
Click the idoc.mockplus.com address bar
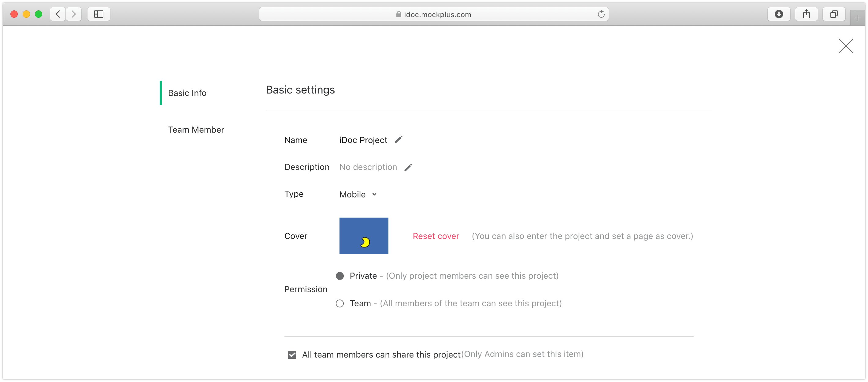[433, 14]
